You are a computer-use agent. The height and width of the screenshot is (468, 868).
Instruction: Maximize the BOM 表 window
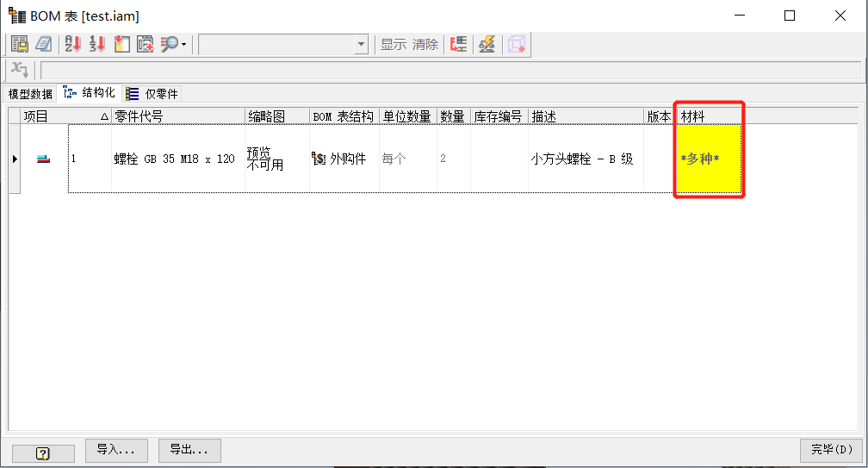tap(790, 16)
